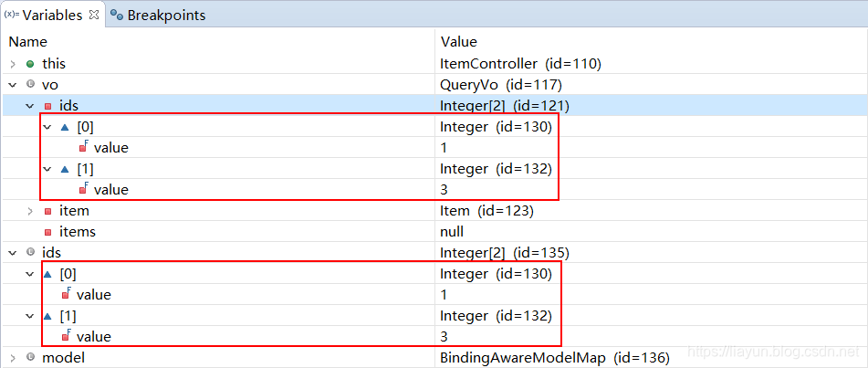Click the triangle icon of [1] in local ids
The image size is (868, 368).
click(x=47, y=316)
